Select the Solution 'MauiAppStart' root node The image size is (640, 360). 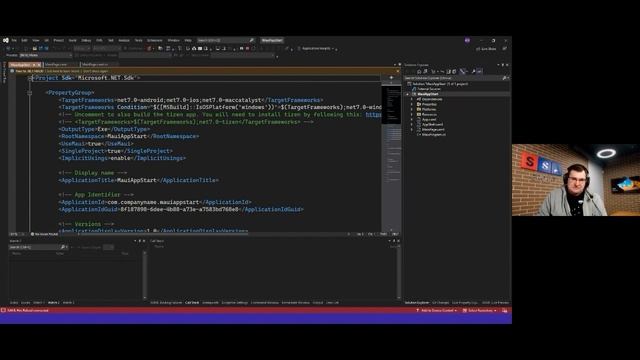pos(439,84)
